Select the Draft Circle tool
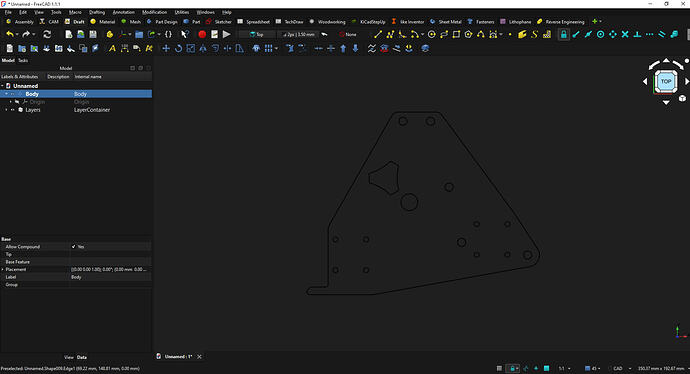690x374 pixels. click(x=432, y=34)
